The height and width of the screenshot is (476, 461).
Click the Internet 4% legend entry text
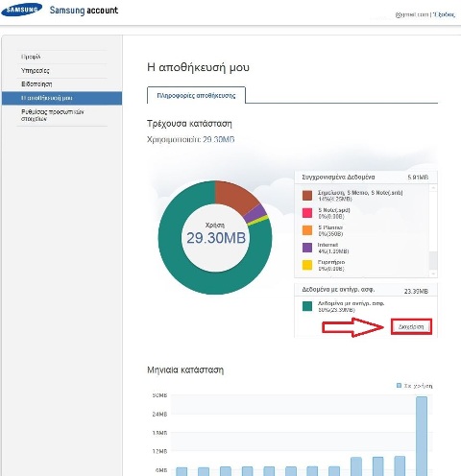coord(333,248)
